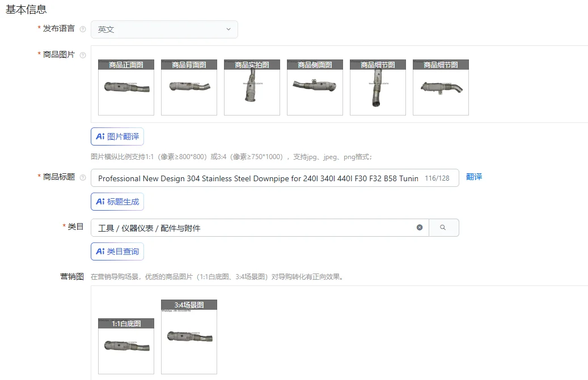Click the AI 标题生成 button
The width and height of the screenshot is (588, 380).
[117, 202]
